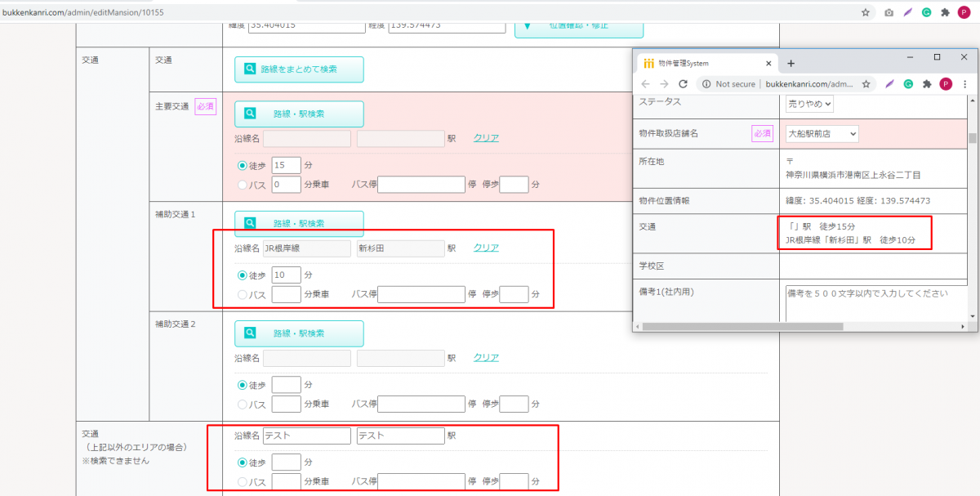The width and height of the screenshot is (980, 496).
Task: Open Chrome three-dot menu in small window
Action: tap(965, 84)
